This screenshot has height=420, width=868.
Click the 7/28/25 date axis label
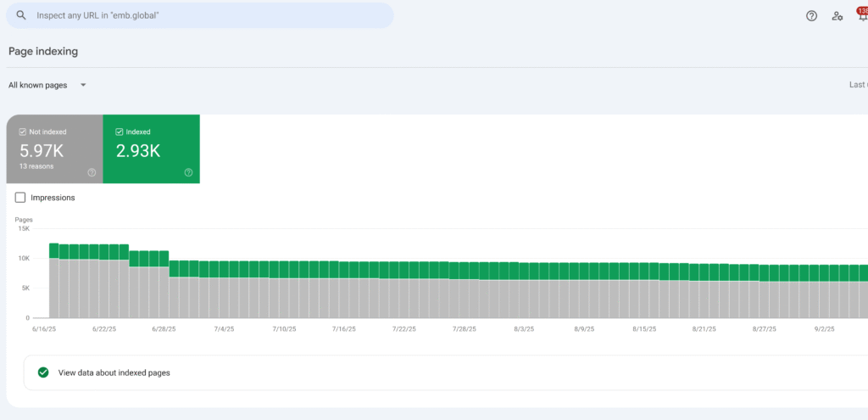tap(464, 329)
